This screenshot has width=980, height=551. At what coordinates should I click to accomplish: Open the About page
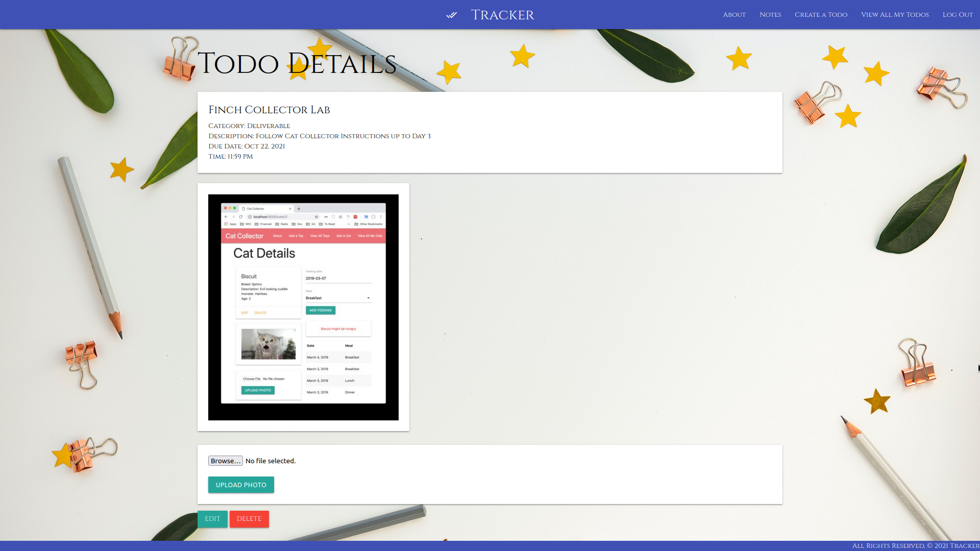(734, 15)
